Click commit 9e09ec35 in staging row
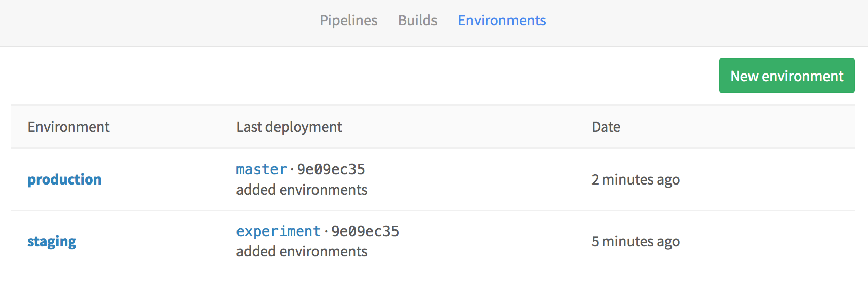 (x=365, y=231)
